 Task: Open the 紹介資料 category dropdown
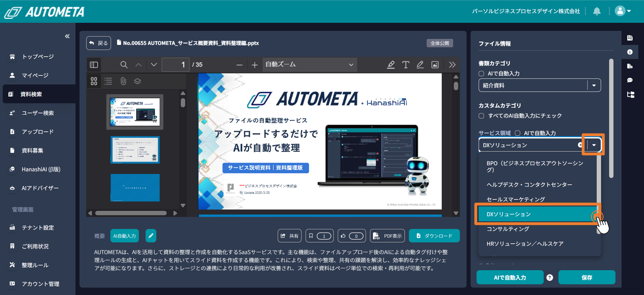[539, 85]
